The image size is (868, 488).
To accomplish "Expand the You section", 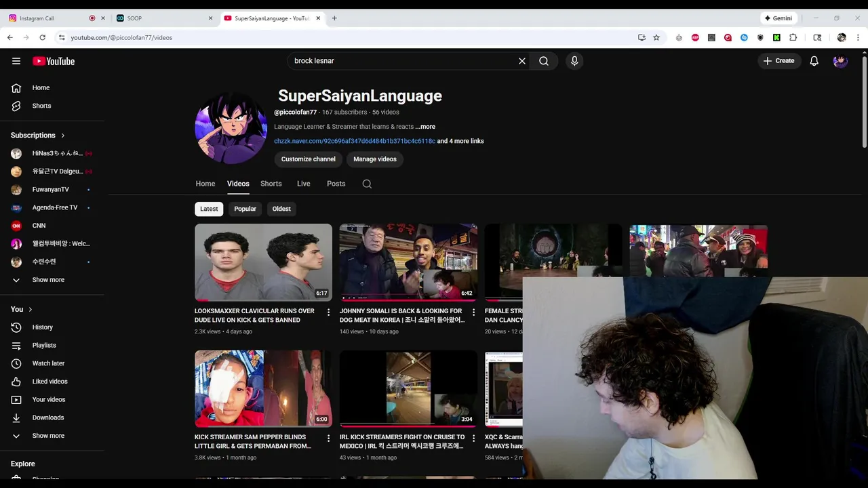I will click(22, 309).
